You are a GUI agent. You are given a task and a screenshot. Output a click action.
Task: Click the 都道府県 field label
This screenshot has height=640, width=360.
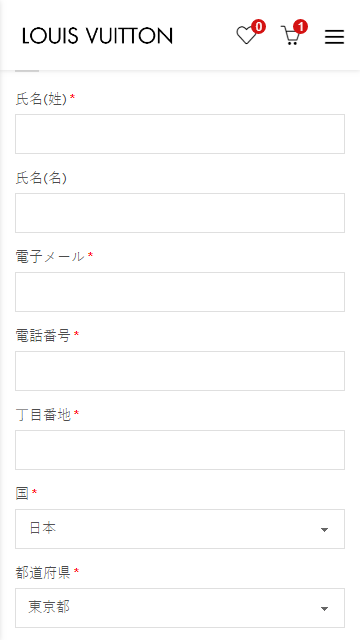click(43, 573)
